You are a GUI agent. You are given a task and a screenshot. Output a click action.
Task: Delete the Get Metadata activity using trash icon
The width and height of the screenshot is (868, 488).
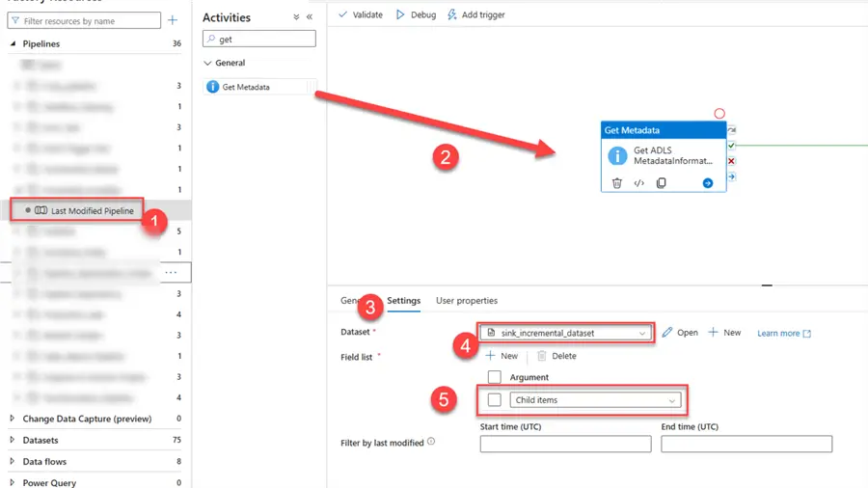tap(617, 183)
